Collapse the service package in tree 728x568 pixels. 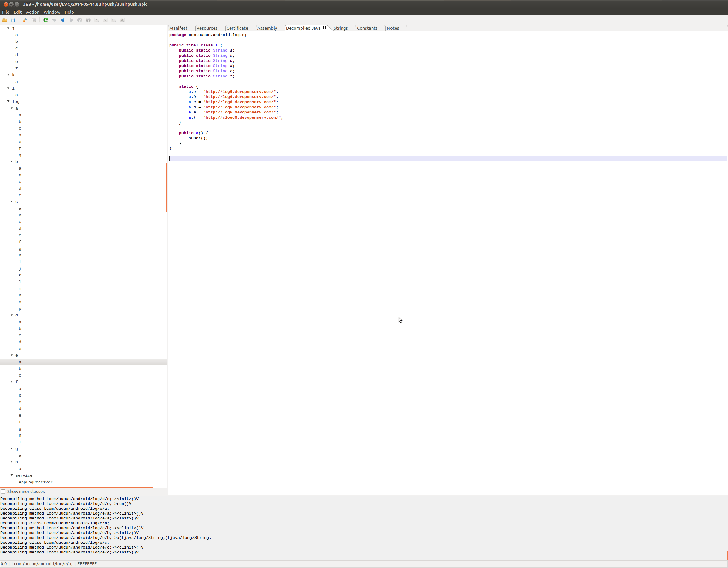pyautogui.click(x=12, y=475)
